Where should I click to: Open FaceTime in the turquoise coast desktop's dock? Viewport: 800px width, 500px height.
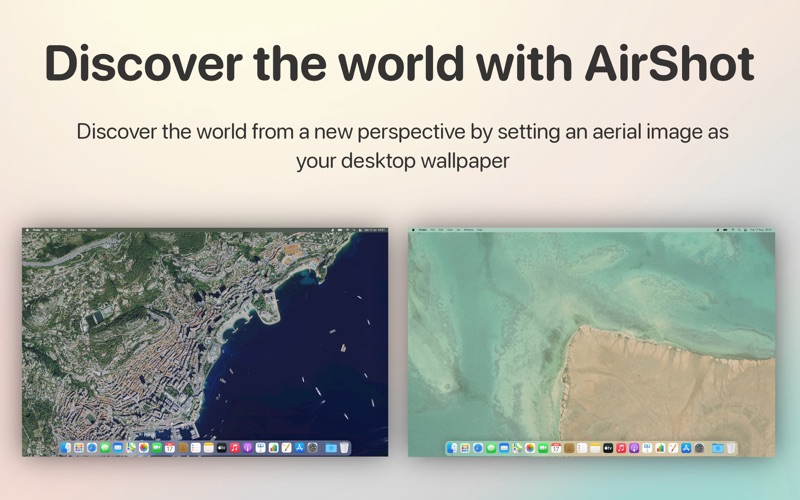[x=543, y=448]
